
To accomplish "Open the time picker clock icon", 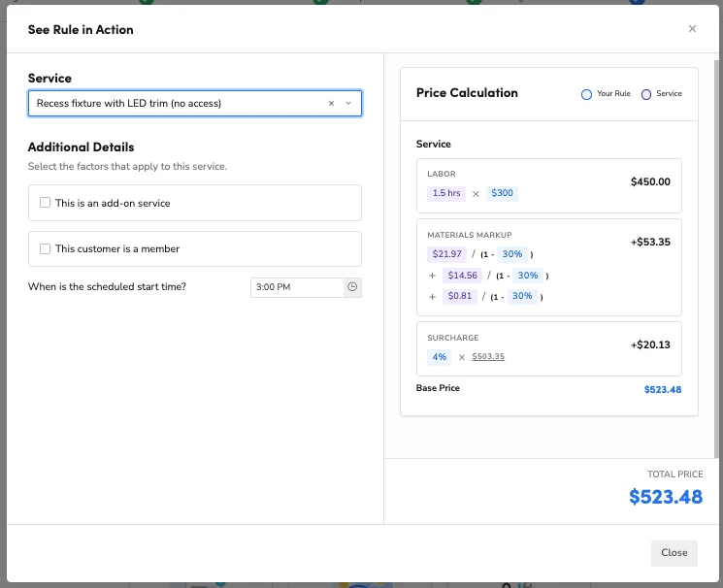I will click(352, 287).
